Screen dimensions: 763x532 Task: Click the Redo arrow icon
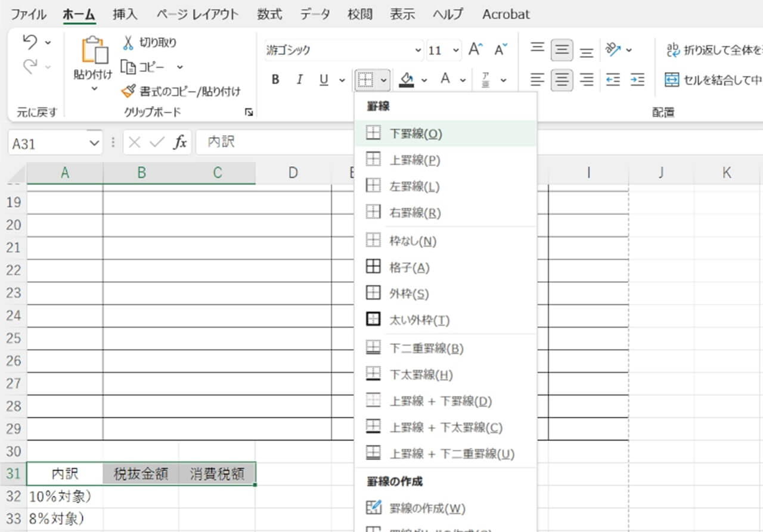[30, 67]
